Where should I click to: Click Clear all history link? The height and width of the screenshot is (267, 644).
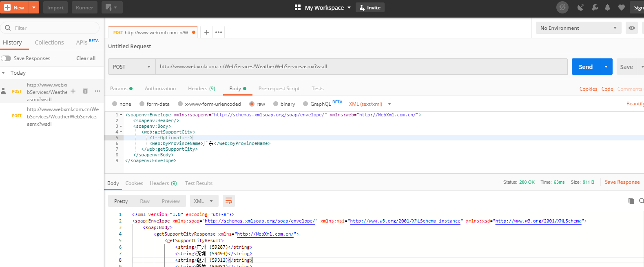pyautogui.click(x=86, y=58)
